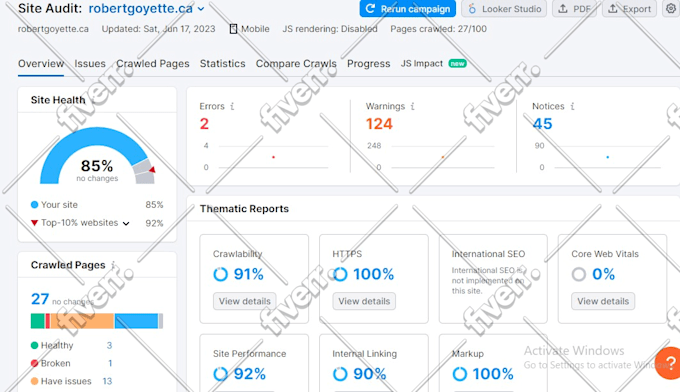Click the Rerun campaign button
The width and height of the screenshot is (680, 392).
408,9
